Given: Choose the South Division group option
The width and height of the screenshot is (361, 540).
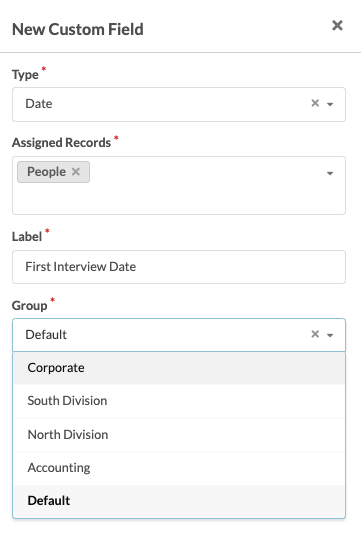Looking at the screenshot, I should tap(179, 401).
